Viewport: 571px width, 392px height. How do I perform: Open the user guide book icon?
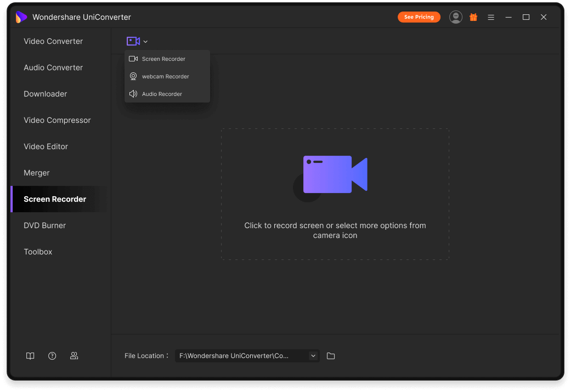30,356
